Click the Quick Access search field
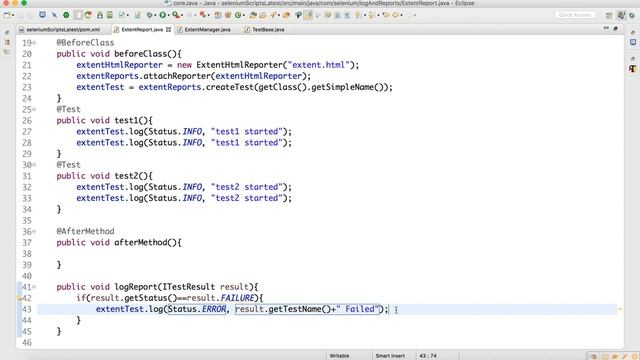This screenshot has height=360, width=640. point(575,15)
